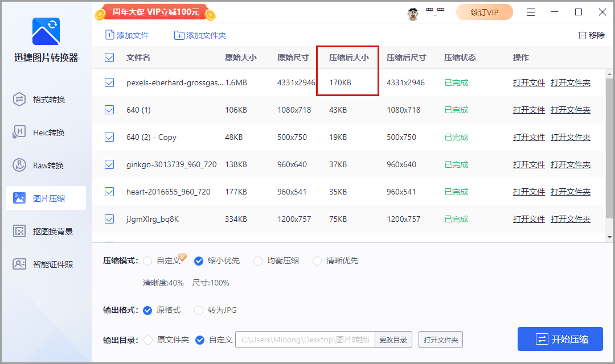Toggle the select-all checkbox in the header
Image resolution: width=615 pixels, height=364 pixels.
pos(109,57)
